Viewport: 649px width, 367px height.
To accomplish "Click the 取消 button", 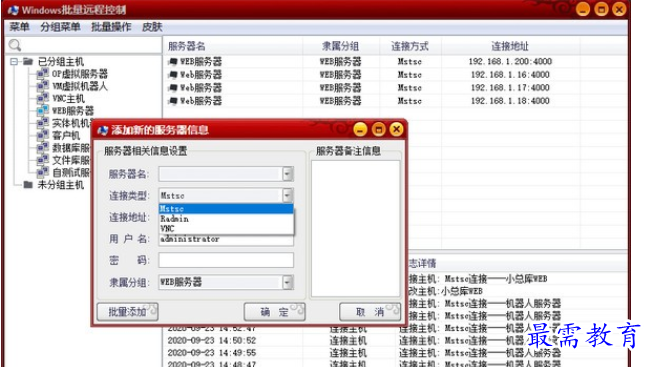I will pos(370,312).
